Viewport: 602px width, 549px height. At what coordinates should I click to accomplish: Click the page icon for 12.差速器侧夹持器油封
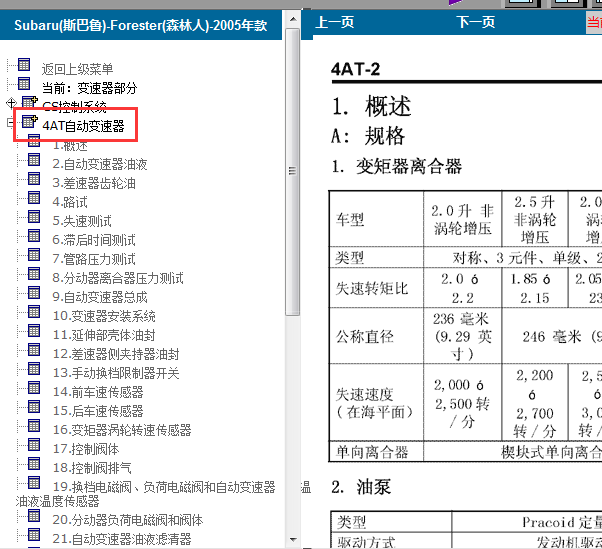click(34, 349)
